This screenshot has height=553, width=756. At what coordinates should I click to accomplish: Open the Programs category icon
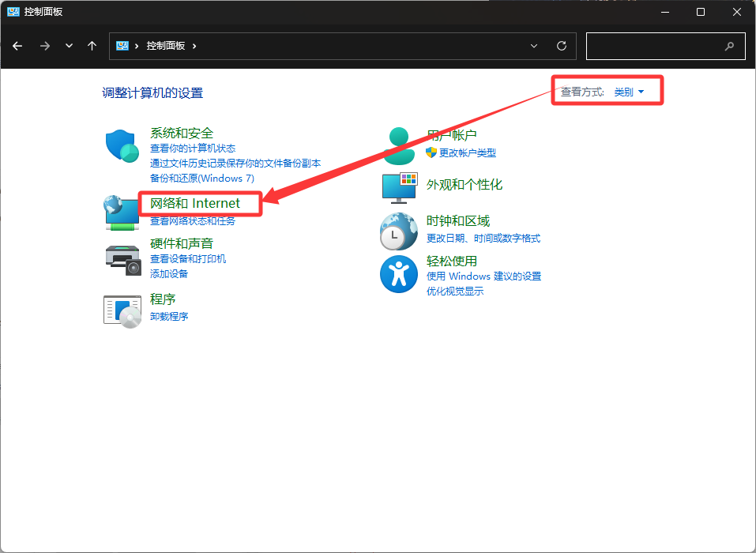click(x=122, y=310)
